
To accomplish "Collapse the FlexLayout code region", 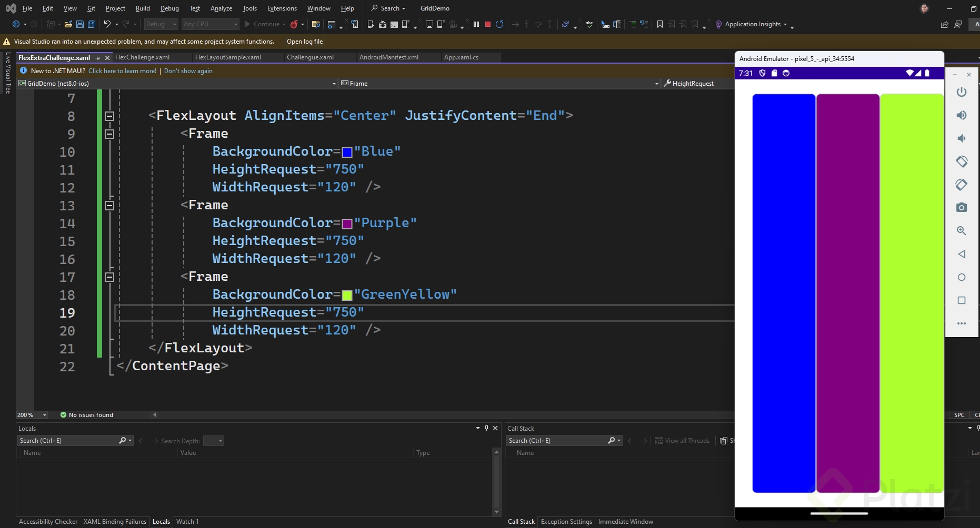I will pos(109,116).
